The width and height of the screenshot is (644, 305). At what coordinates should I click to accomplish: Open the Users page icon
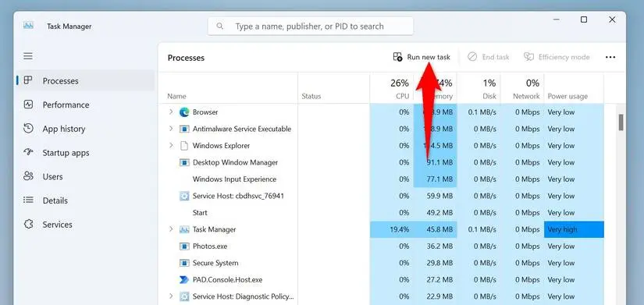28,176
